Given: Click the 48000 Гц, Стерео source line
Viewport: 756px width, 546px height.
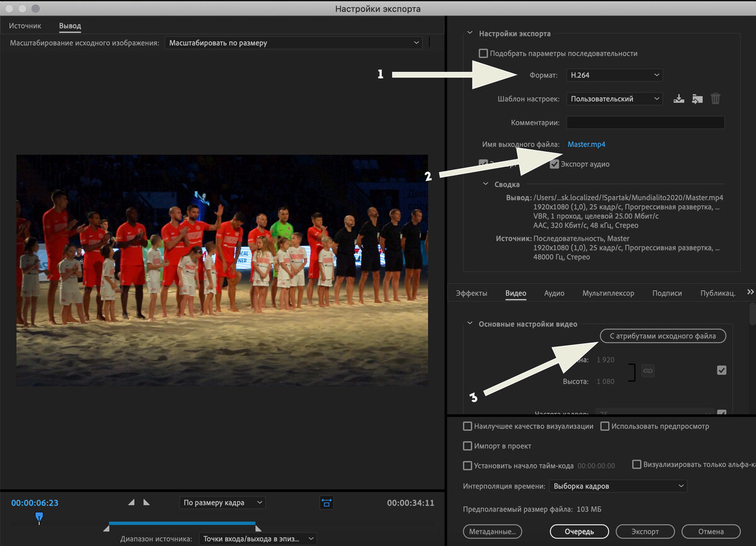Looking at the screenshot, I should click(x=561, y=257).
